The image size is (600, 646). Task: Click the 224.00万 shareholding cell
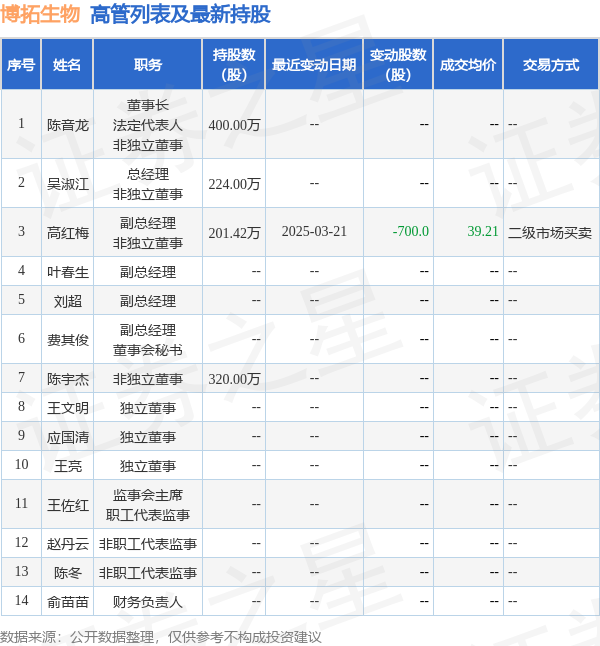[x=234, y=184]
